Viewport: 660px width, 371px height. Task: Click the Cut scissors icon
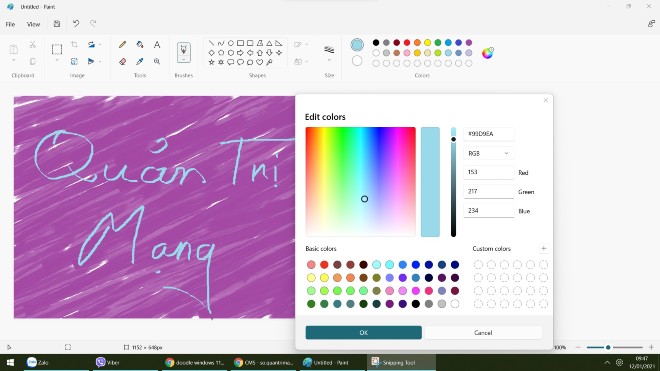32,45
